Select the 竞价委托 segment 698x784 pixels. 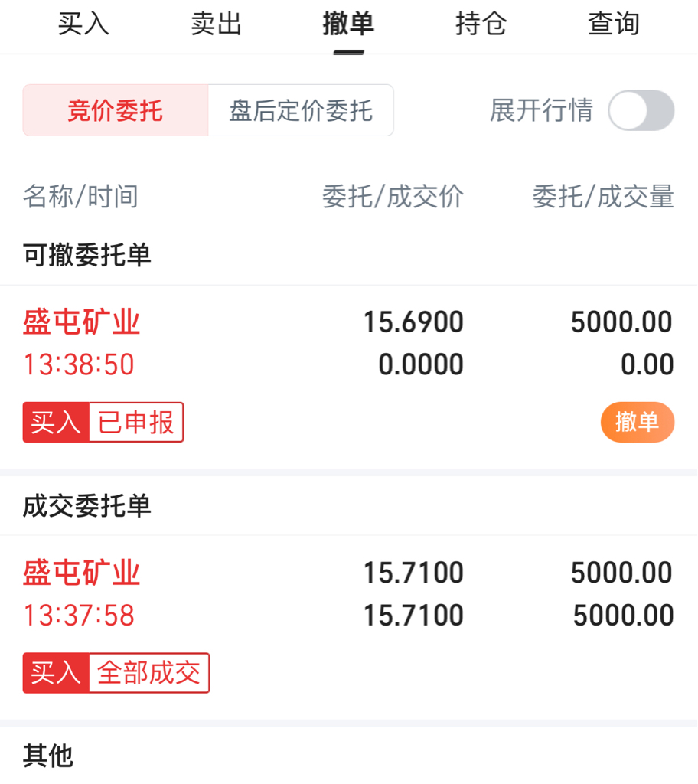[x=116, y=110]
